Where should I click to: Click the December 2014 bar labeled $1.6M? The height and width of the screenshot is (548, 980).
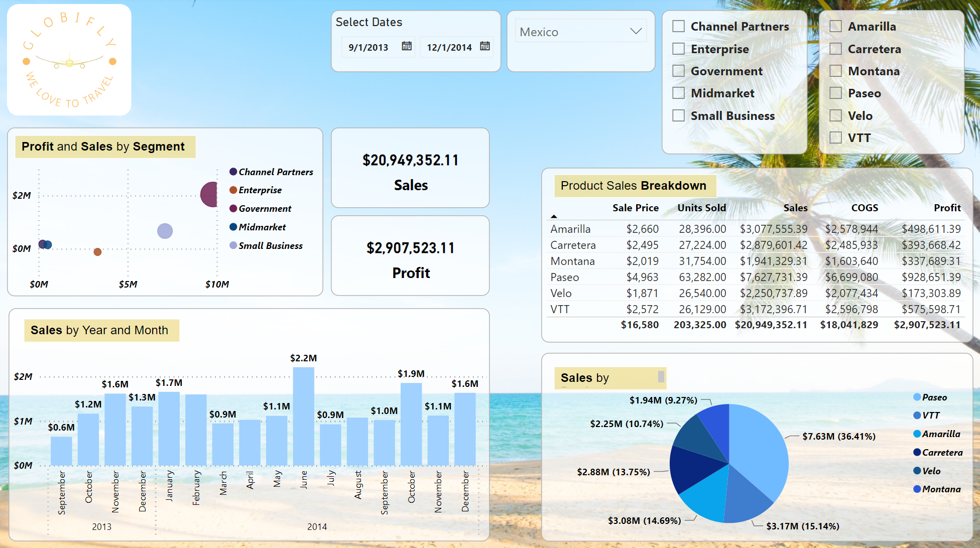[465, 430]
